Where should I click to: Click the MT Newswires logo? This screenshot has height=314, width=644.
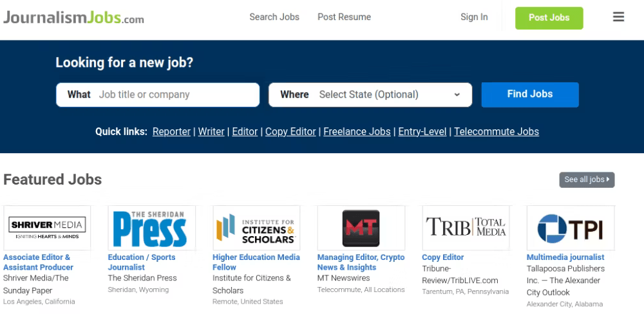[x=361, y=228]
